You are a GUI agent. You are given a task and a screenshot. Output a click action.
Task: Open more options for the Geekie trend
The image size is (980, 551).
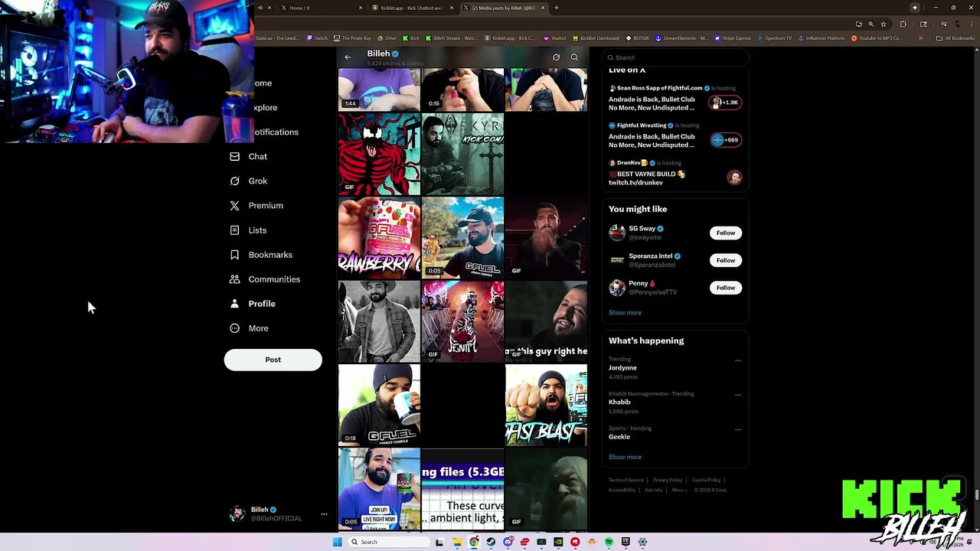pos(738,429)
